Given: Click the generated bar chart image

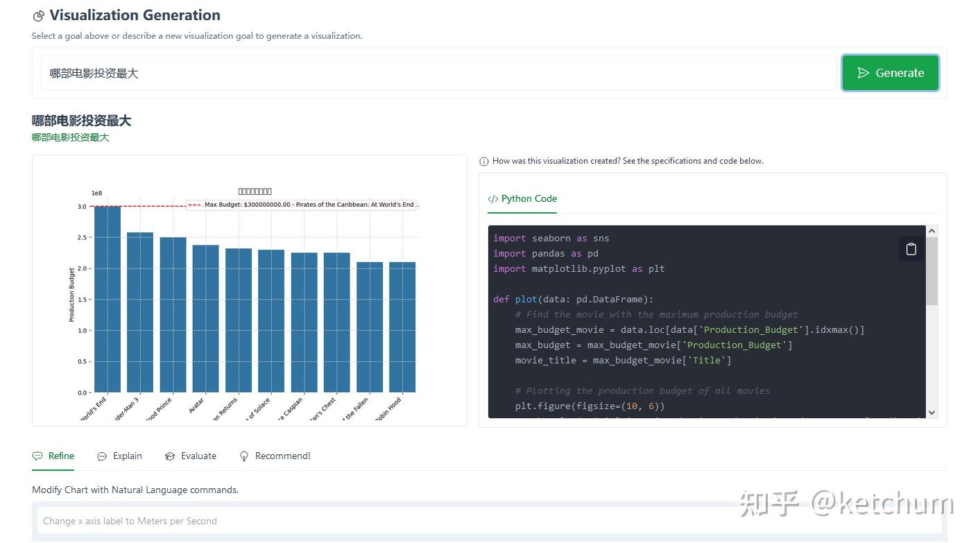Looking at the screenshot, I should (x=250, y=291).
